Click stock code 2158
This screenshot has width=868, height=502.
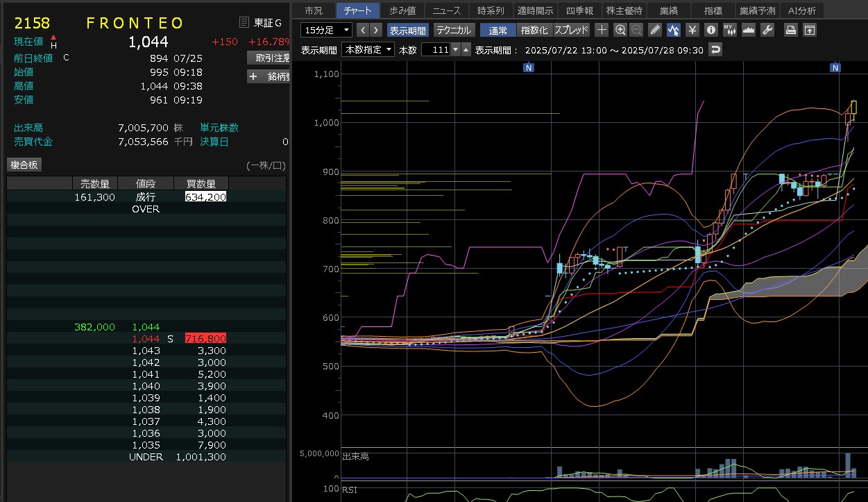point(32,23)
